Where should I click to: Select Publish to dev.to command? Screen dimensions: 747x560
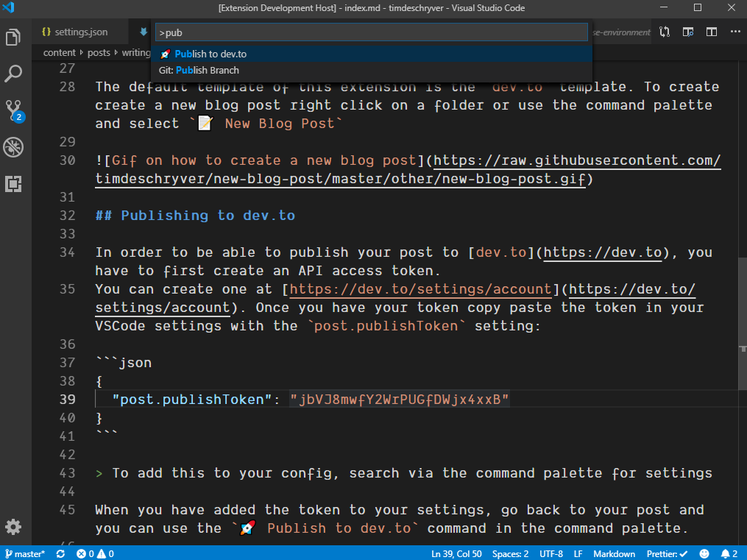tap(372, 54)
